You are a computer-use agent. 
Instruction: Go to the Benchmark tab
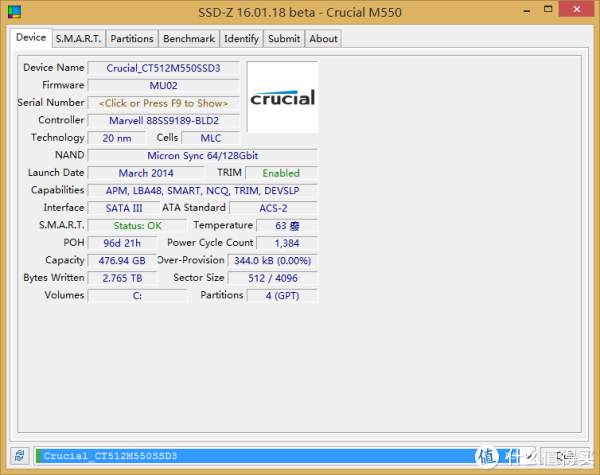pyautogui.click(x=189, y=39)
